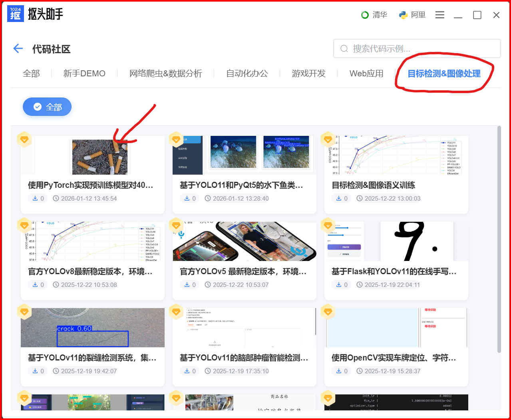Click VIP badge on the YOLOv5 card
Screen dimensions: 511x420
[x=176, y=226]
